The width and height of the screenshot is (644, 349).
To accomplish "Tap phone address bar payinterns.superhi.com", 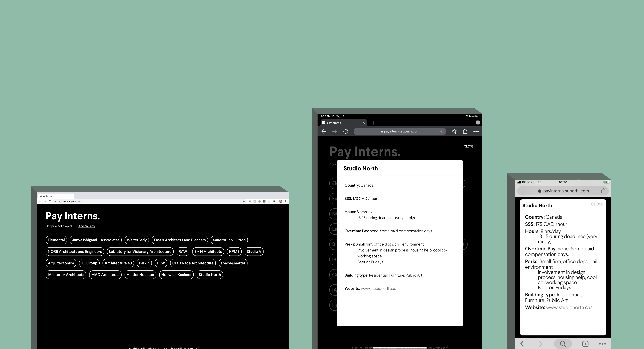I will (563, 191).
